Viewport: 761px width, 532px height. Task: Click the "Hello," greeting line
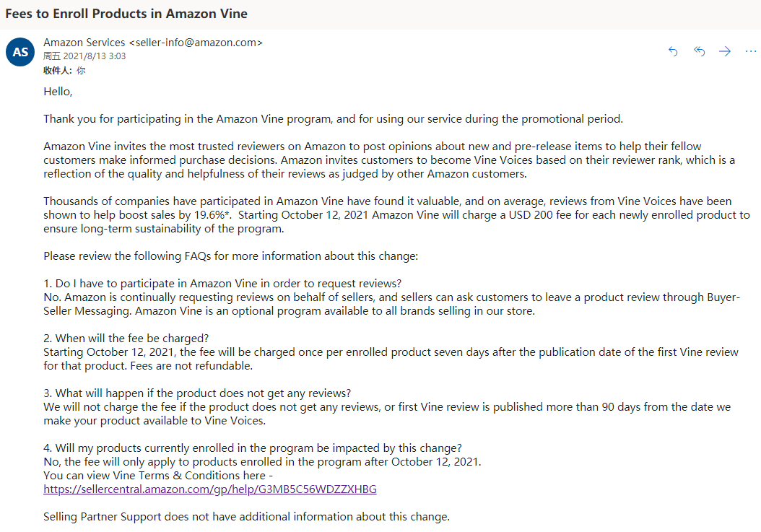click(58, 92)
